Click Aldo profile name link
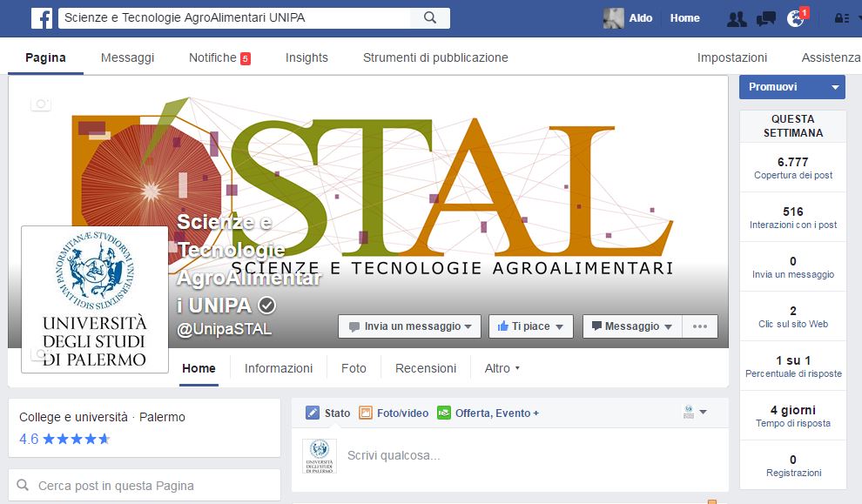Screen dimensions: 862x504 coord(641,18)
